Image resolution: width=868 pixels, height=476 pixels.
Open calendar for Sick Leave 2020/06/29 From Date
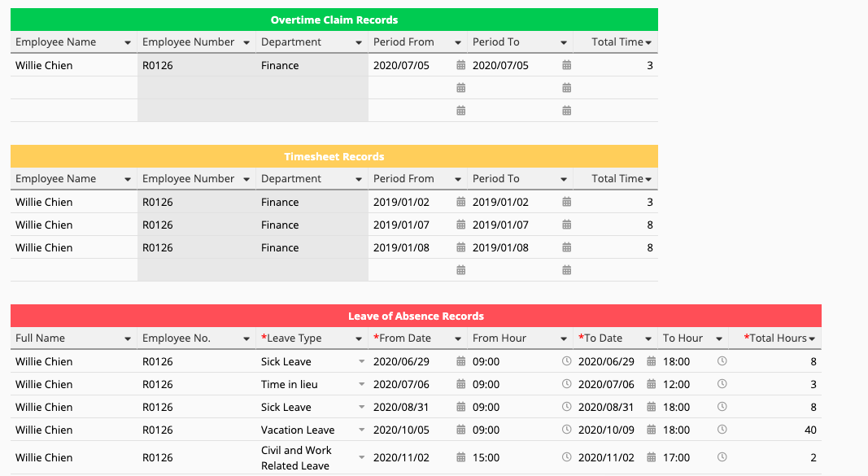[x=460, y=361]
